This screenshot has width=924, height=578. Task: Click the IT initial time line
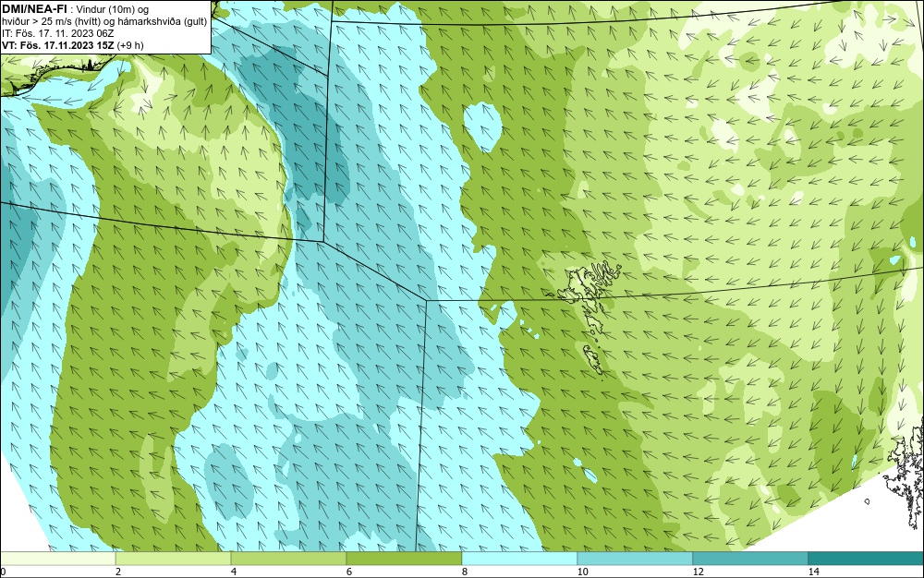[x=57, y=33]
